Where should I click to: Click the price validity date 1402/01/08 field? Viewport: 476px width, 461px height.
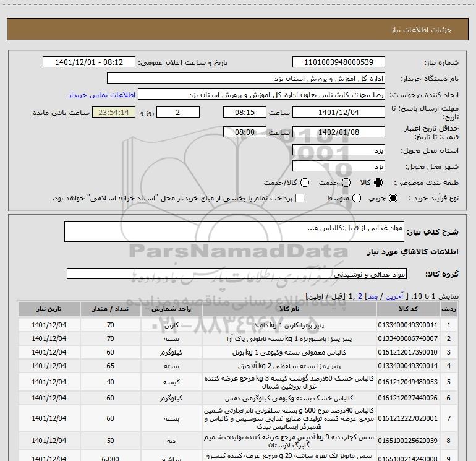coord(339,132)
